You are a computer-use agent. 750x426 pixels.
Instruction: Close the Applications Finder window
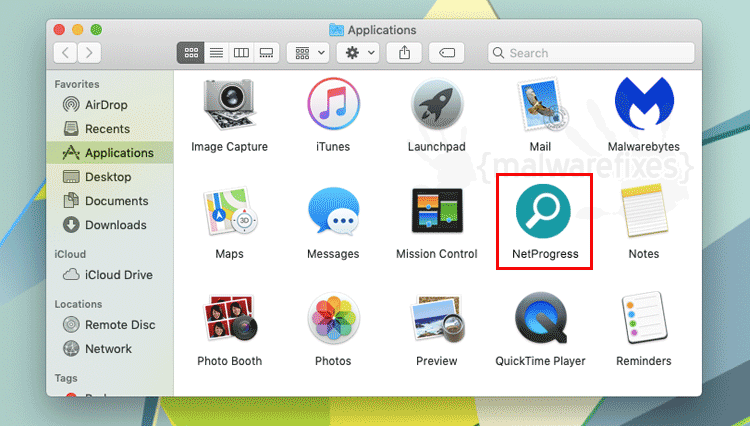pyautogui.click(x=59, y=30)
